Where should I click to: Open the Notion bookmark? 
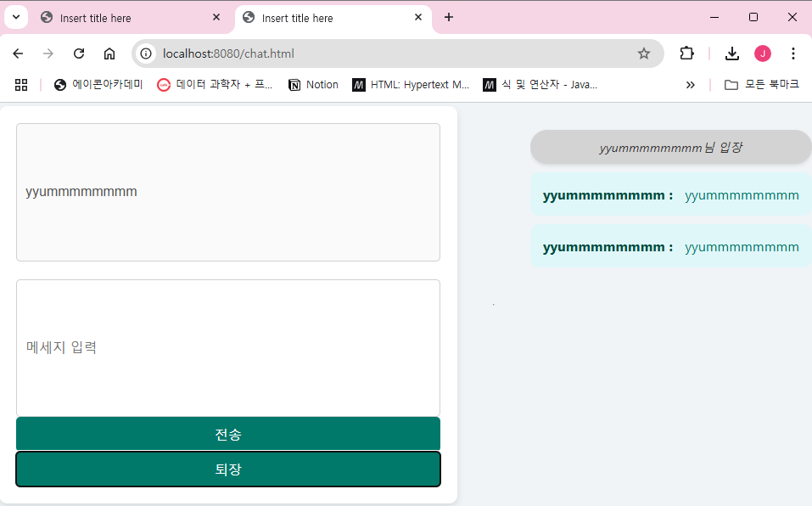313,84
